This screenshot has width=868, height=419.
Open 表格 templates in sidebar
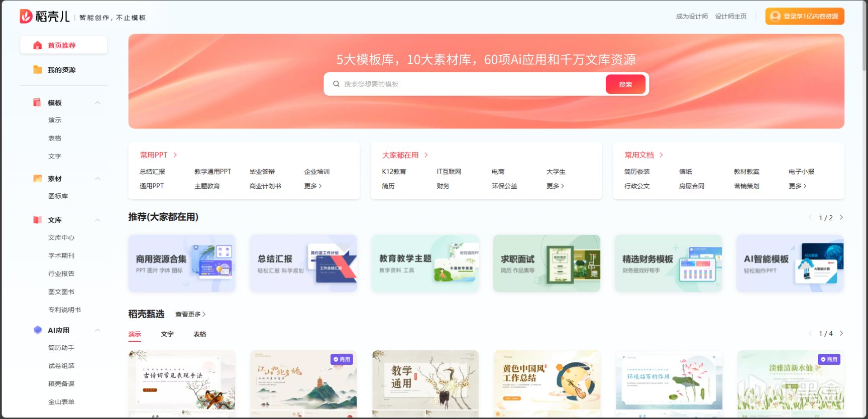pos(55,138)
